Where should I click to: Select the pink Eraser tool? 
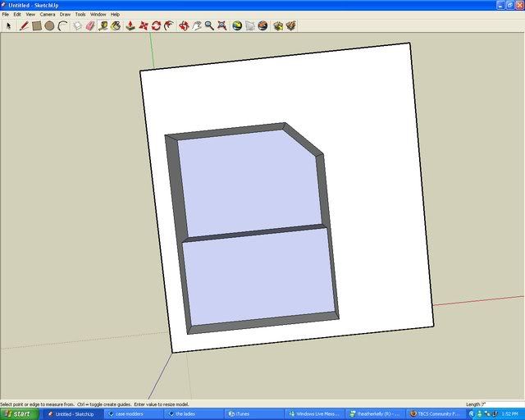90,25
